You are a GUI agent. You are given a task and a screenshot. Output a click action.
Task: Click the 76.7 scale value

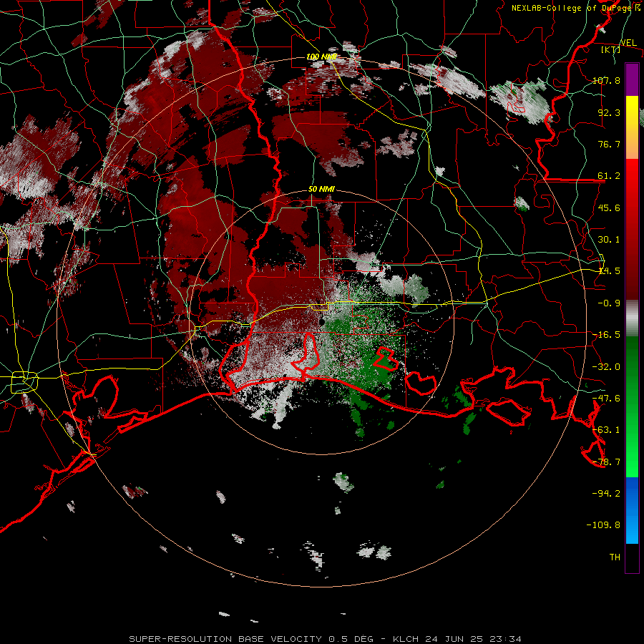click(609, 144)
